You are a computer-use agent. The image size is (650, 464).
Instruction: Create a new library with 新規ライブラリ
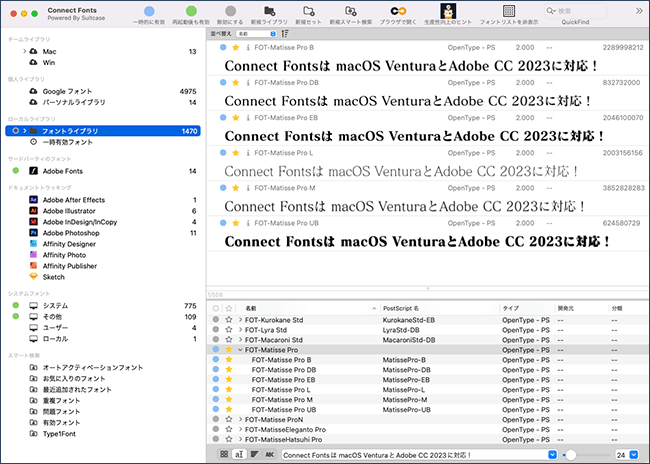269,11
